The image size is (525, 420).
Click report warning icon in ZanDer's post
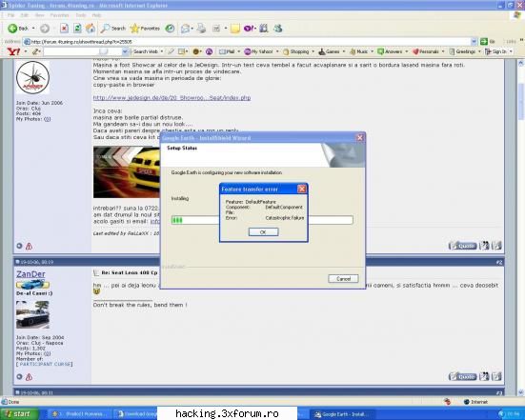point(30,377)
